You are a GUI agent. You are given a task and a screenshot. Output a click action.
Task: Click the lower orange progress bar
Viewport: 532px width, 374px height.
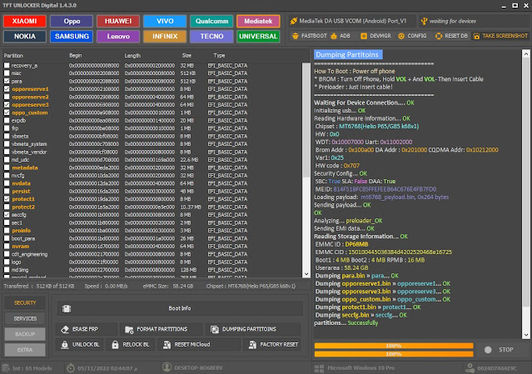pos(394,354)
